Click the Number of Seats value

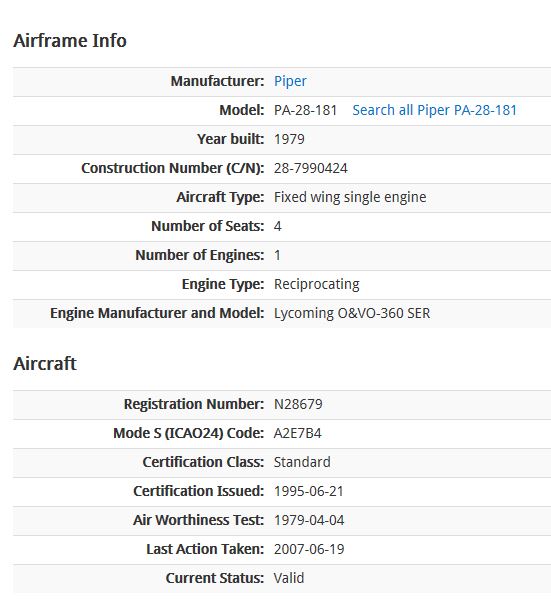pyautogui.click(x=277, y=226)
